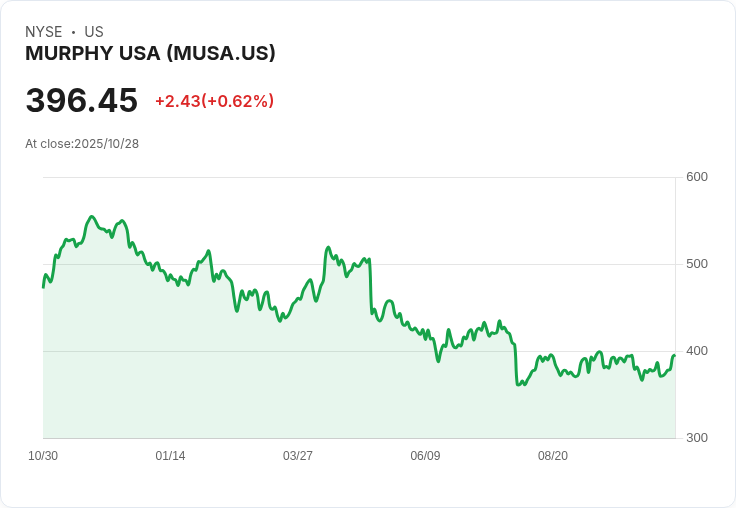Click the 10/30 x-axis date label
The height and width of the screenshot is (508, 736).
[43, 456]
